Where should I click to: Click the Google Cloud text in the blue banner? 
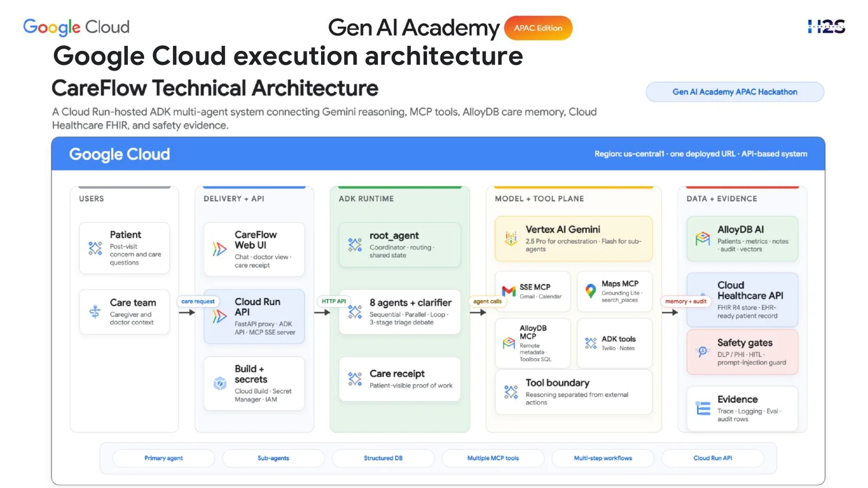tap(120, 154)
